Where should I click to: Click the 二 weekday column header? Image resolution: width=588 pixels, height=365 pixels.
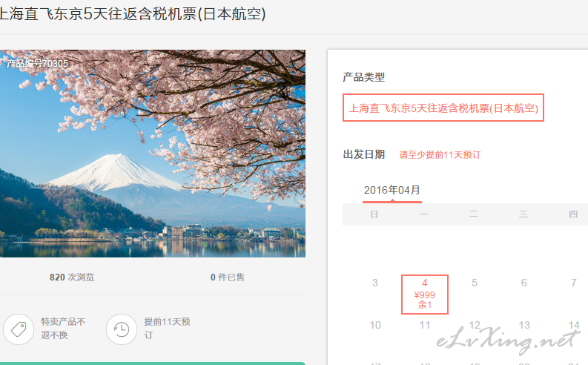474,214
